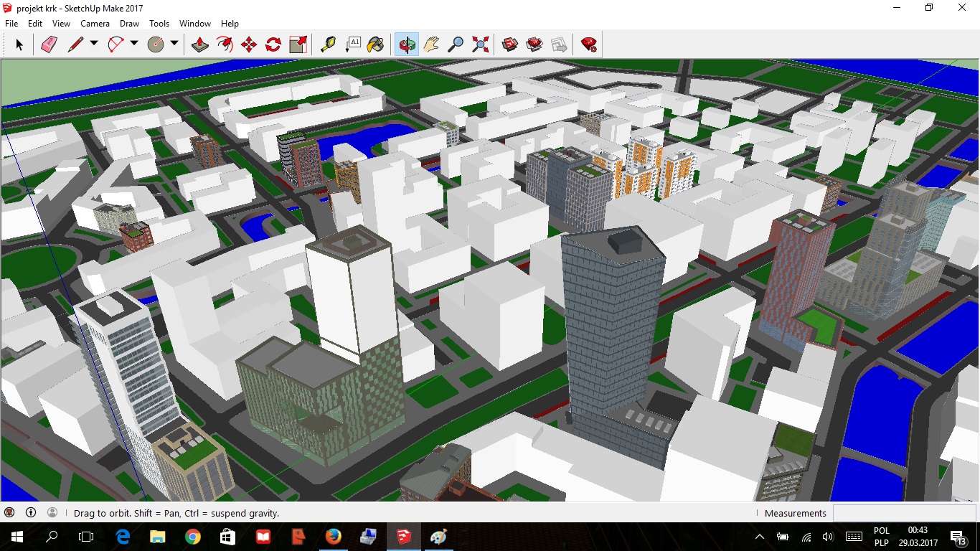Click the volume speaker tray icon
Screen dimensions: 980x551
click(x=828, y=537)
